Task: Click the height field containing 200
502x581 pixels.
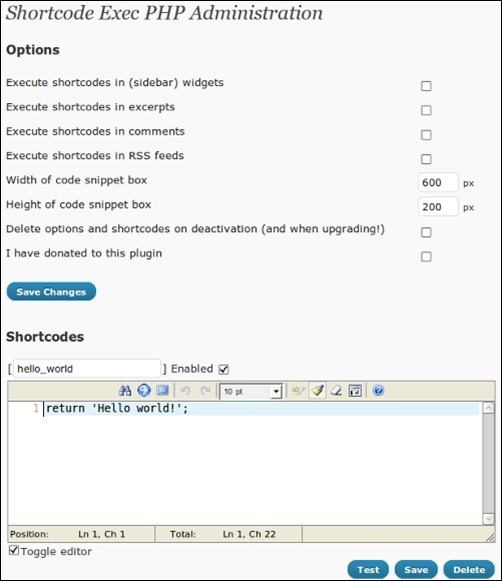Action: [438, 207]
